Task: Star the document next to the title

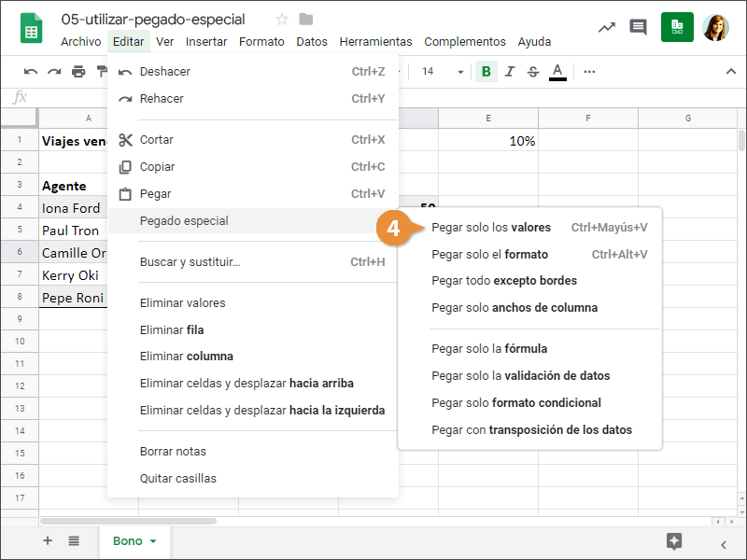Action: point(282,20)
